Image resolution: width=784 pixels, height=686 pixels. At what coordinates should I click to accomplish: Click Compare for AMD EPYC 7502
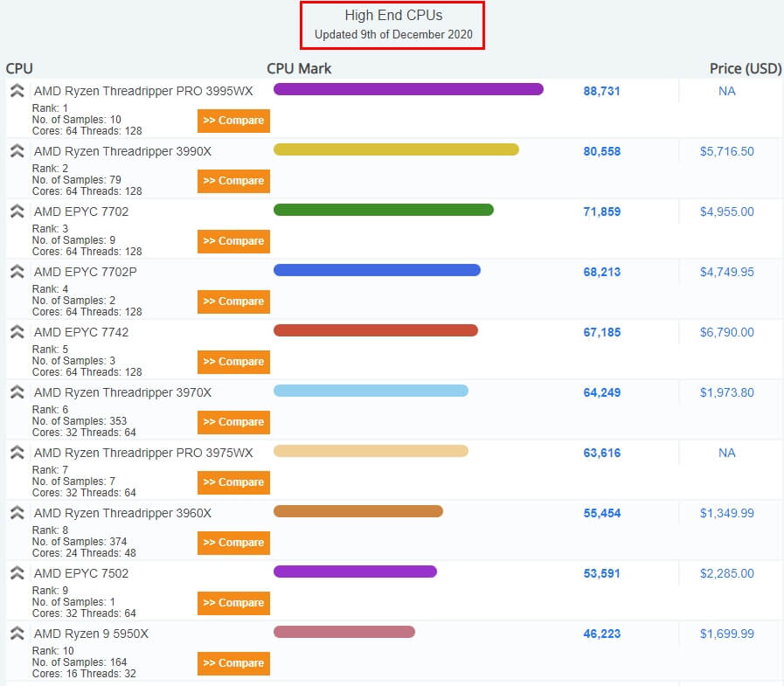233,603
